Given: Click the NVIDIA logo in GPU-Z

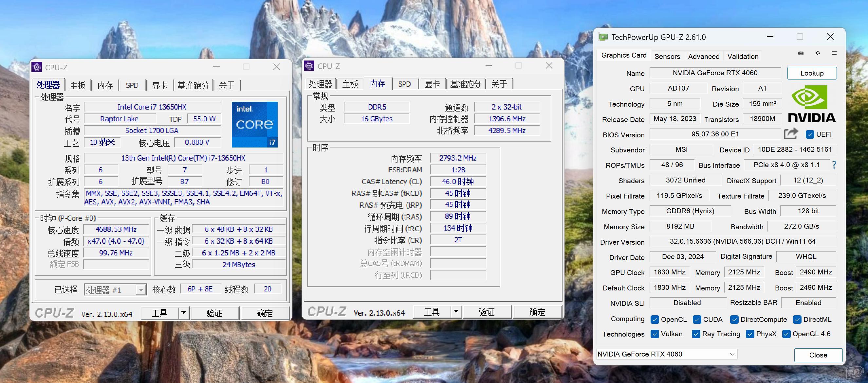Looking at the screenshot, I should [x=812, y=104].
